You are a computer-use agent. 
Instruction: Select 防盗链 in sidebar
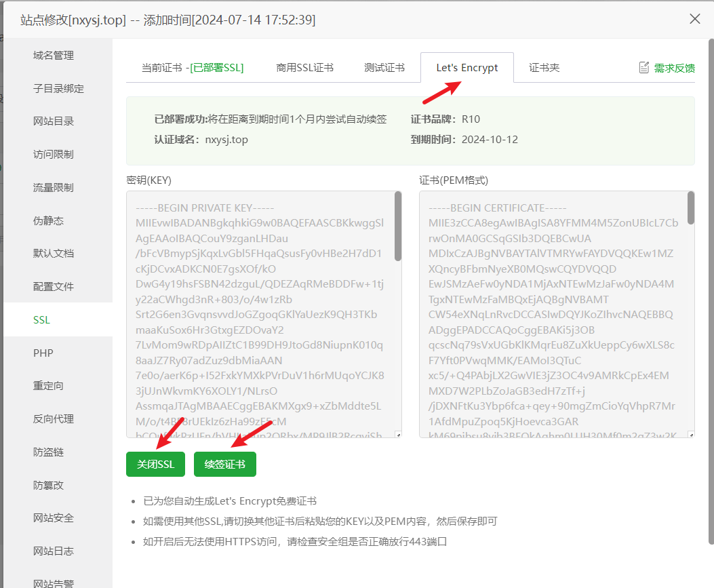coord(48,452)
